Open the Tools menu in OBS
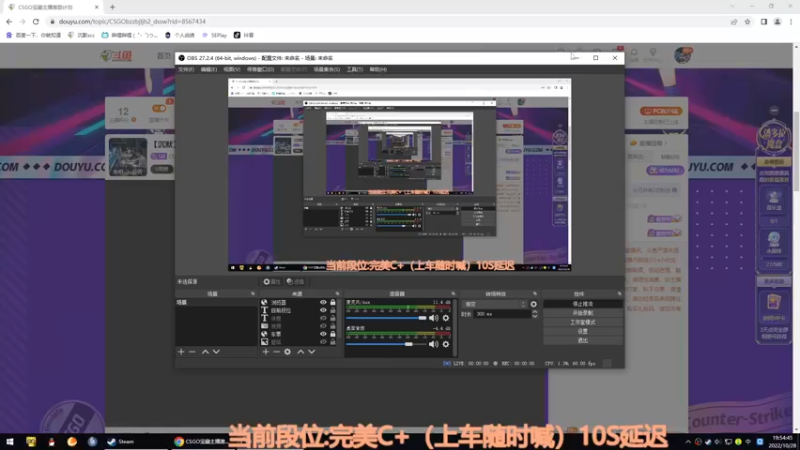Image resolution: width=800 pixels, height=450 pixels. [x=355, y=69]
